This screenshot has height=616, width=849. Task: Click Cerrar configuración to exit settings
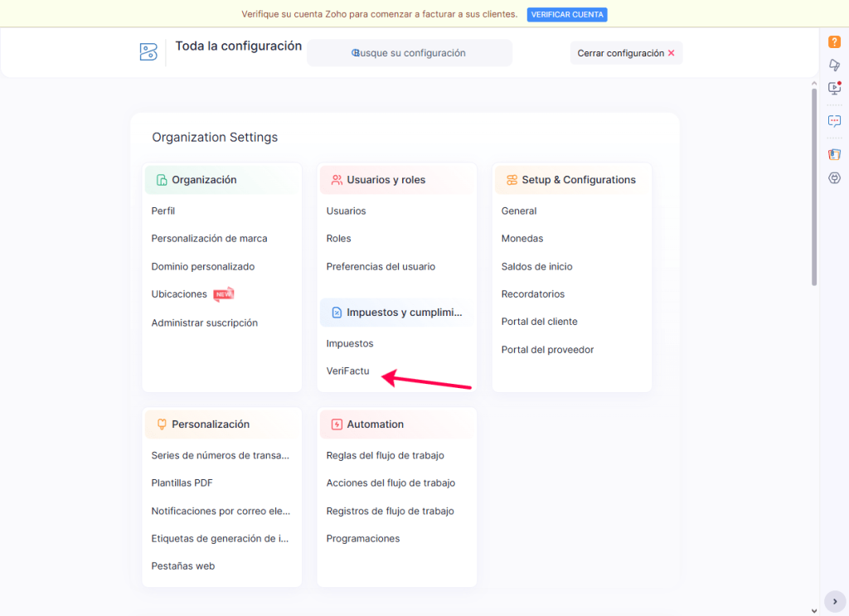(x=626, y=52)
